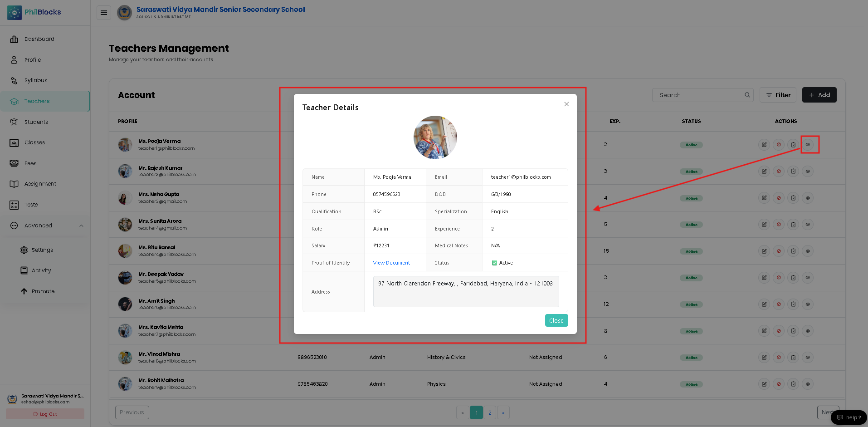Image resolution: width=868 pixels, height=427 pixels.
Task: Close the Teacher Details dialog with X
Action: pos(566,104)
